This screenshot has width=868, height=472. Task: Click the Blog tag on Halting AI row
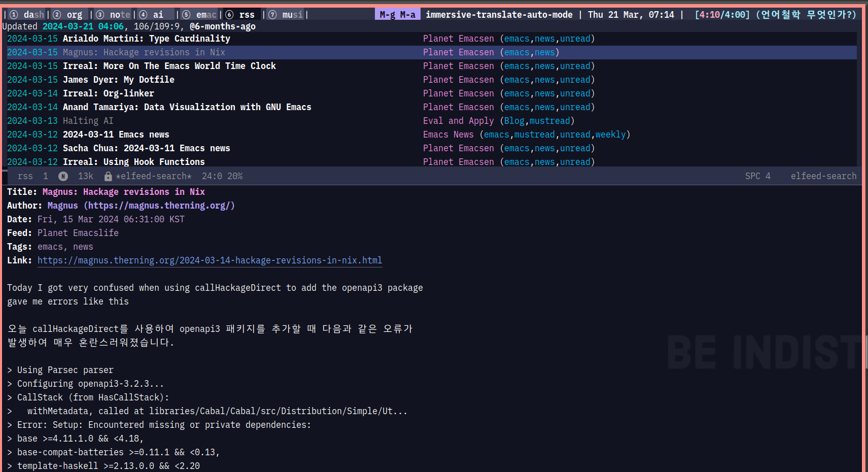tap(514, 121)
